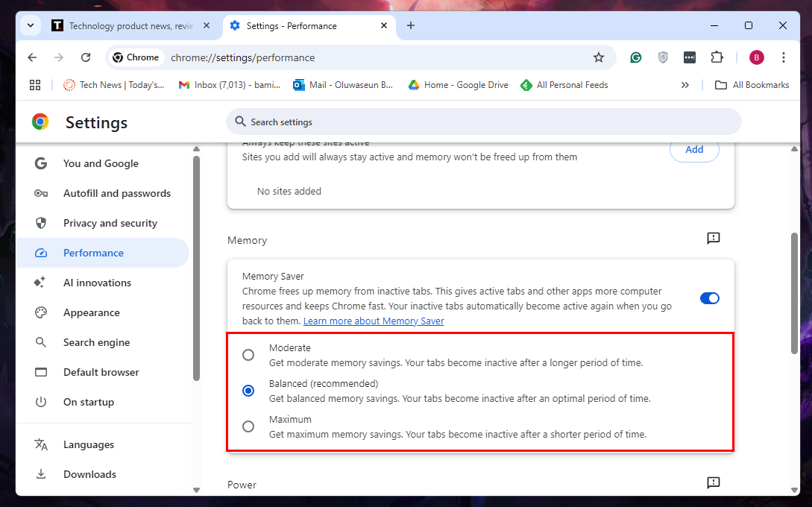Click the Grammarly extension icon
This screenshot has height=507, width=812.
pyautogui.click(x=636, y=57)
